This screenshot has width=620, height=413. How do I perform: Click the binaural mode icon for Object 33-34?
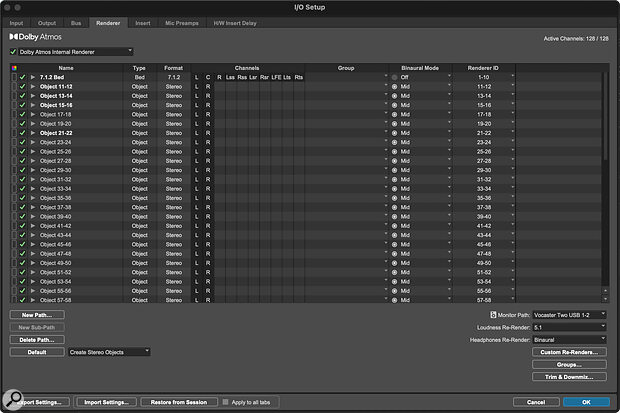(x=394, y=189)
